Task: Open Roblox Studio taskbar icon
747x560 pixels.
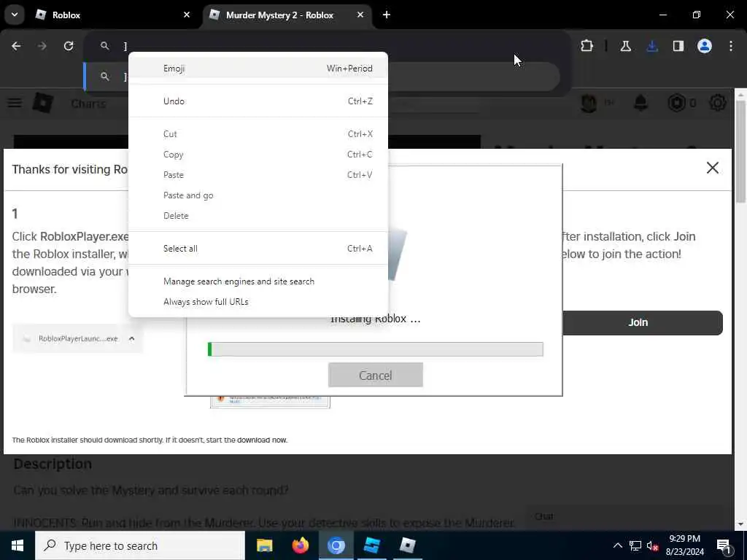Action: [x=371, y=545]
